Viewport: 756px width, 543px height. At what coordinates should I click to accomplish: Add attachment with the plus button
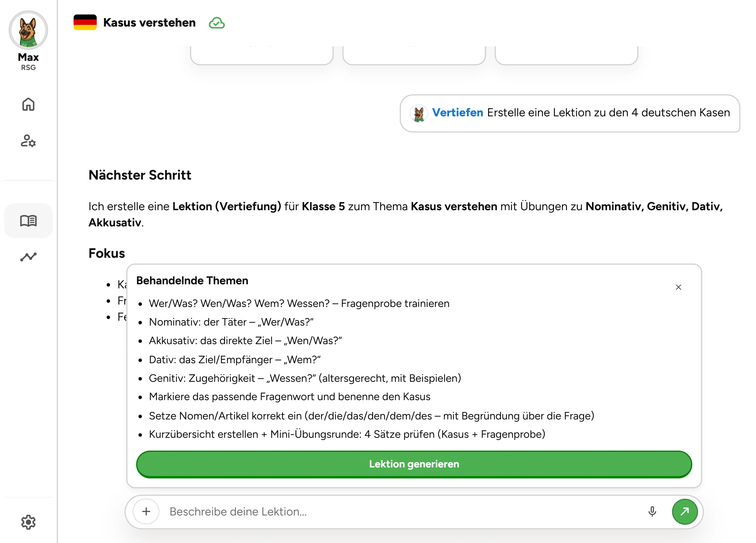[146, 511]
